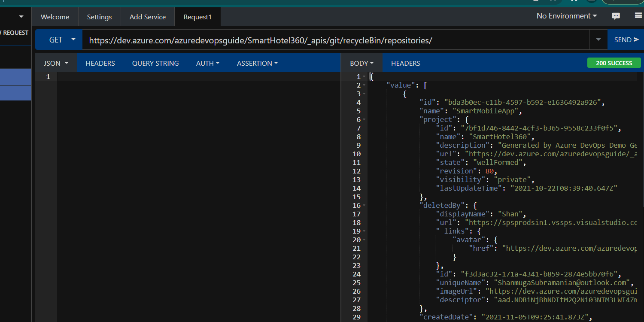Open the JSON body type dropdown
Viewport: 644px width, 322px height.
click(x=56, y=63)
